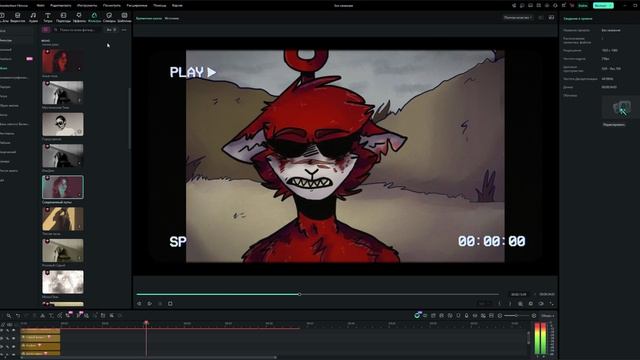640x360 pixels.
Task: Select the highlighted pink-teal filter thumbnail
Action: 63,187
